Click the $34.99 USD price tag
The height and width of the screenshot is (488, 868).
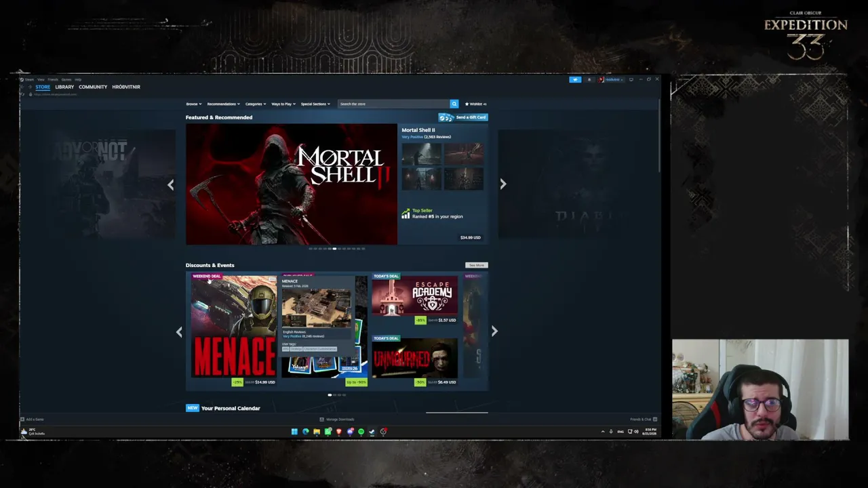click(x=471, y=238)
